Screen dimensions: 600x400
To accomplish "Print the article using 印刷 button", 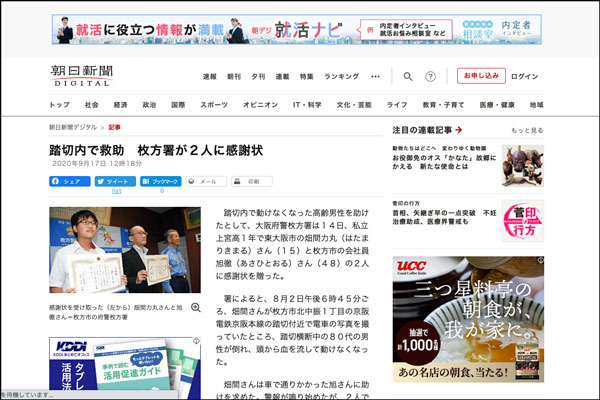I will coord(253,182).
